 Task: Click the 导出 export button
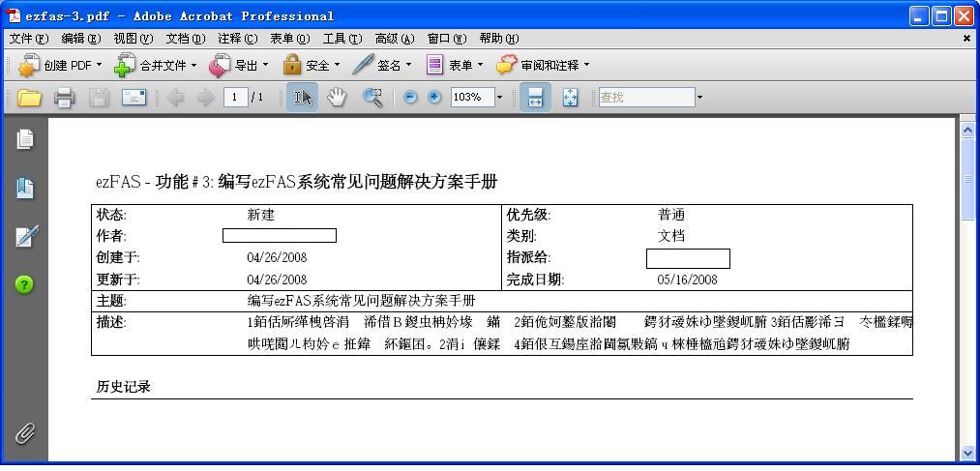pos(238,65)
